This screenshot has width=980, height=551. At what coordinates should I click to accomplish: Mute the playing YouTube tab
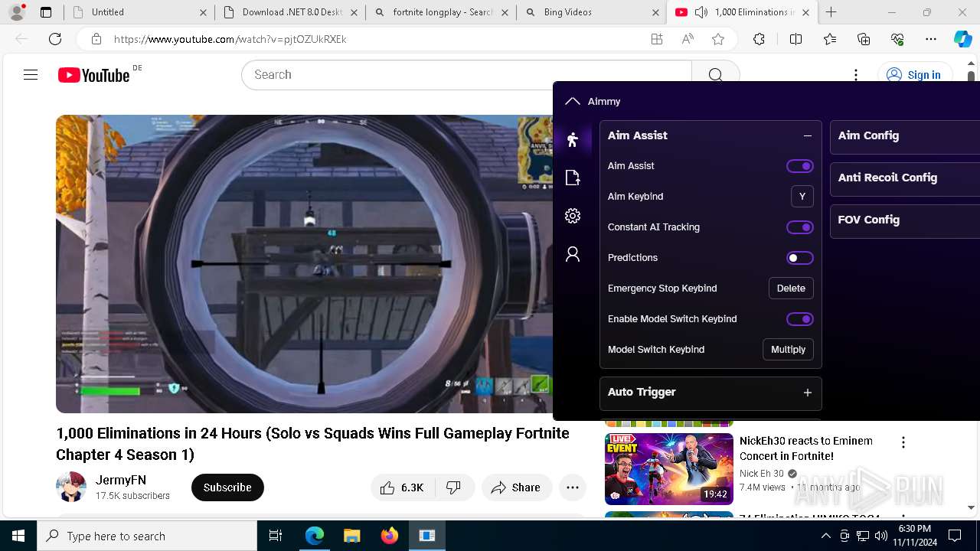pyautogui.click(x=701, y=12)
